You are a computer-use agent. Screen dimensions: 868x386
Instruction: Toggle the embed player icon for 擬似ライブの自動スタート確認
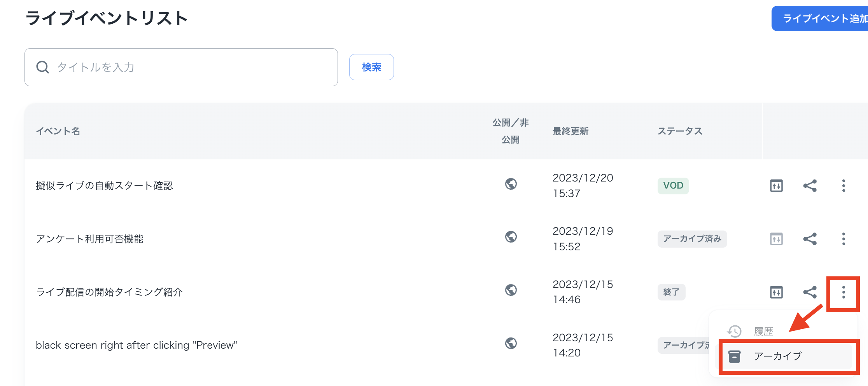coord(776,185)
